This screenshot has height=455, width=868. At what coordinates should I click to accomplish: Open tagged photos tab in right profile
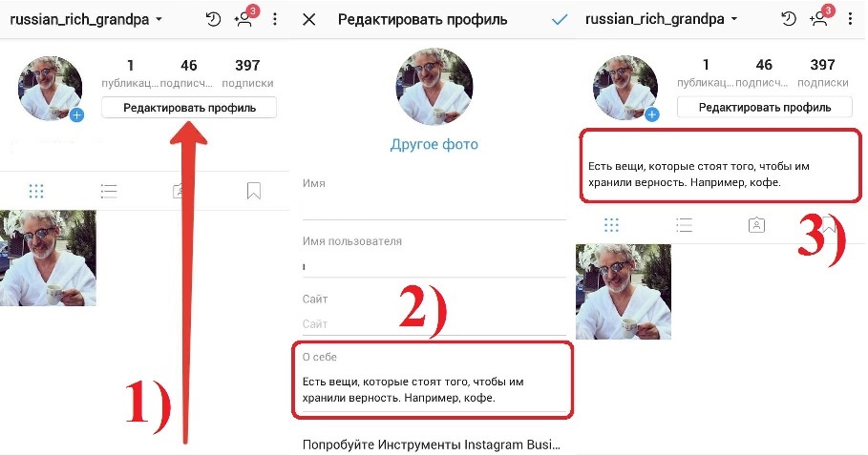click(x=756, y=224)
